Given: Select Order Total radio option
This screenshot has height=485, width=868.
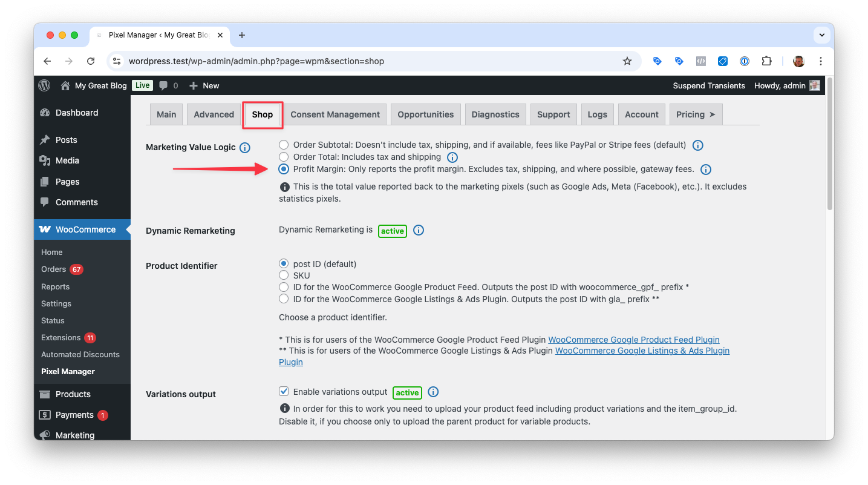Looking at the screenshot, I should (284, 157).
